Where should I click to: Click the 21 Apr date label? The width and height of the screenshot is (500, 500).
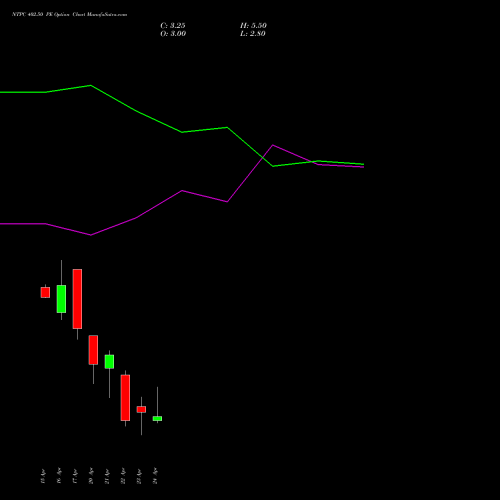(107, 476)
